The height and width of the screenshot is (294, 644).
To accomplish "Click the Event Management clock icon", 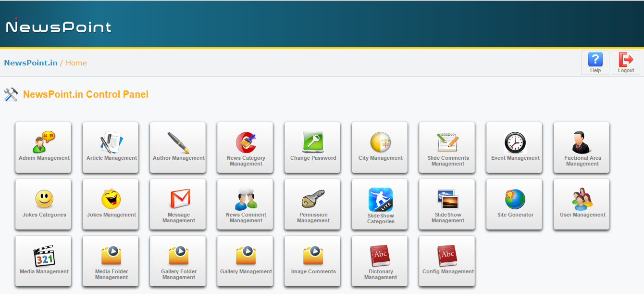I will click(x=515, y=143).
